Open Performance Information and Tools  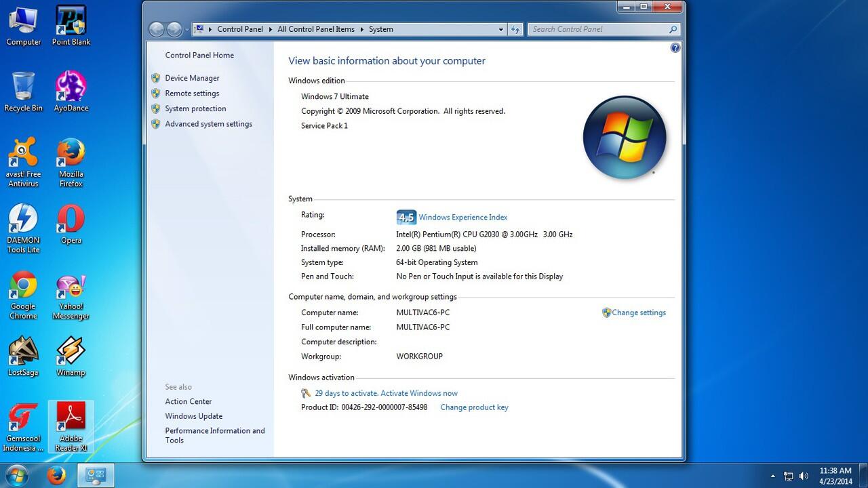click(x=215, y=435)
